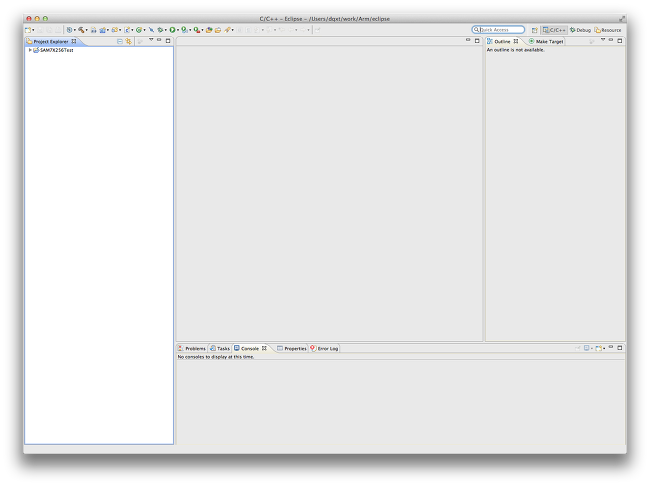Image resolution: width=650 pixels, height=486 pixels.
Task: Close the Console tab
Action: coord(264,348)
